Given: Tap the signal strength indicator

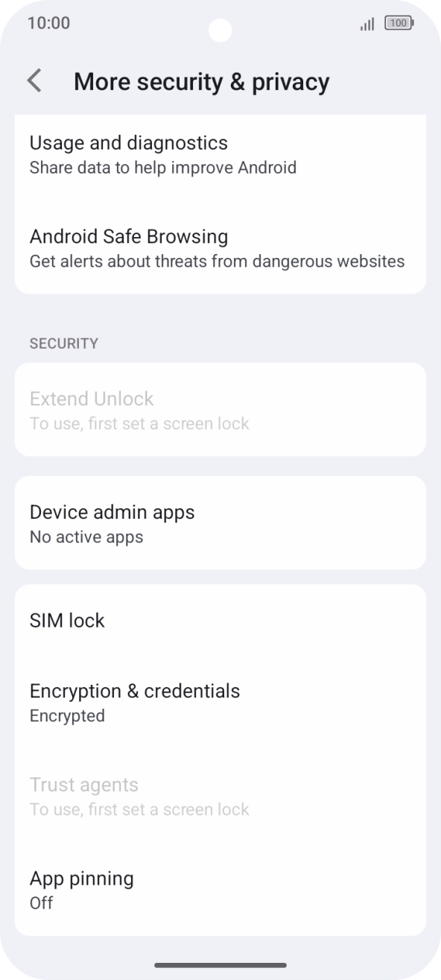Looking at the screenshot, I should pyautogui.click(x=366, y=24).
